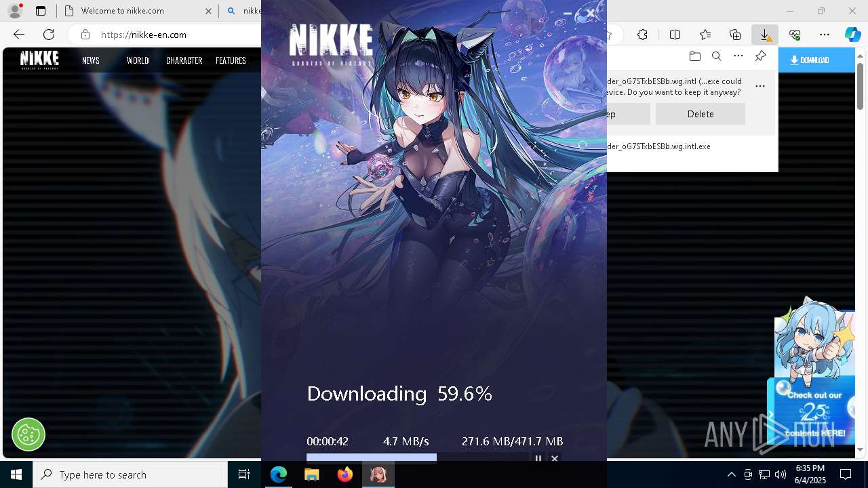Open Browser essentials heart icon
The width and height of the screenshot is (868, 488).
pos(795,35)
